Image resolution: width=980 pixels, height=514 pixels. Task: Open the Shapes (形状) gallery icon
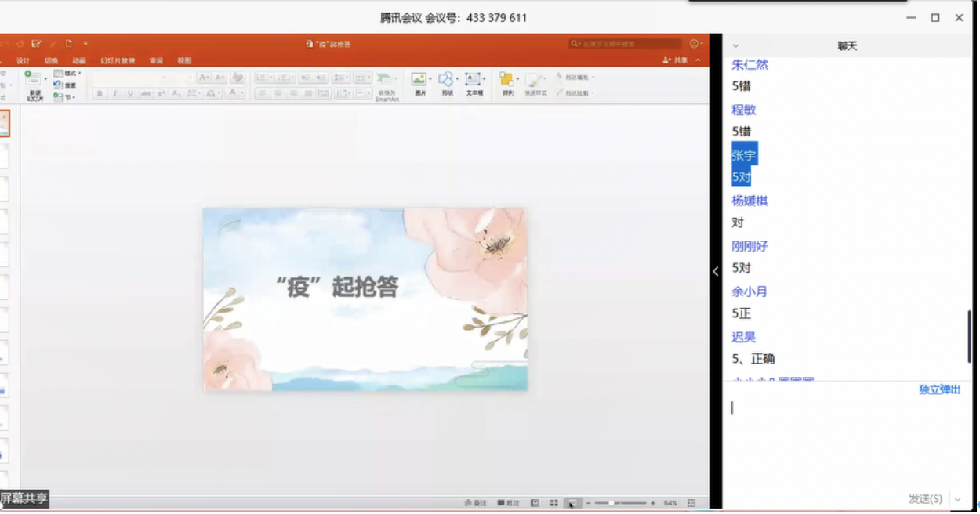(x=446, y=80)
